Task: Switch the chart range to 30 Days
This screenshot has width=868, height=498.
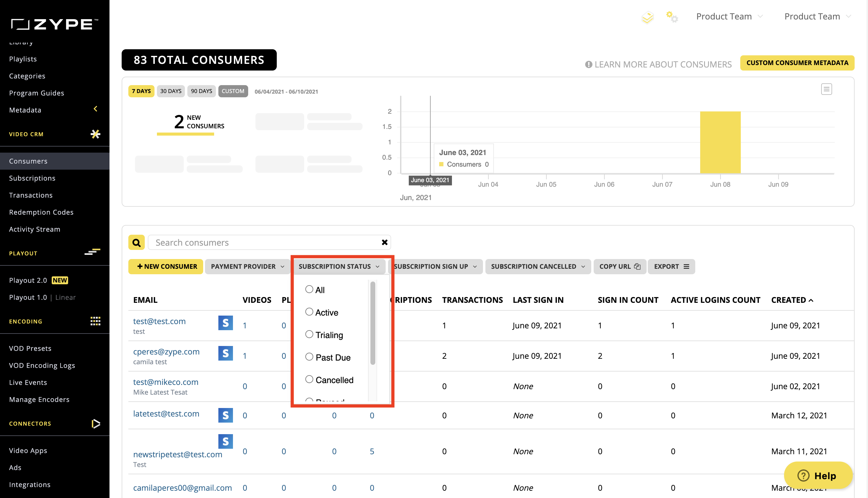Action: click(x=171, y=91)
